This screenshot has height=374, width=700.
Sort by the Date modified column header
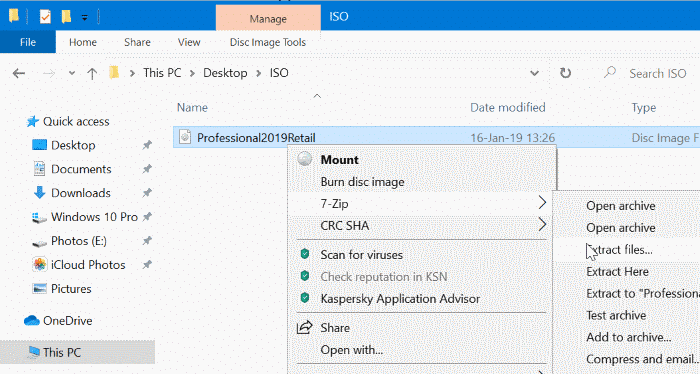(x=508, y=108)
